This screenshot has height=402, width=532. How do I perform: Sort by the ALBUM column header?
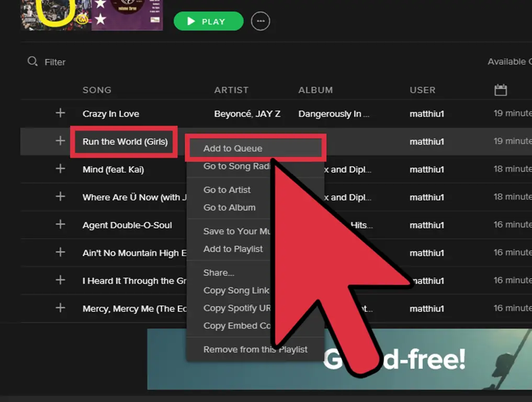[315, 90]
